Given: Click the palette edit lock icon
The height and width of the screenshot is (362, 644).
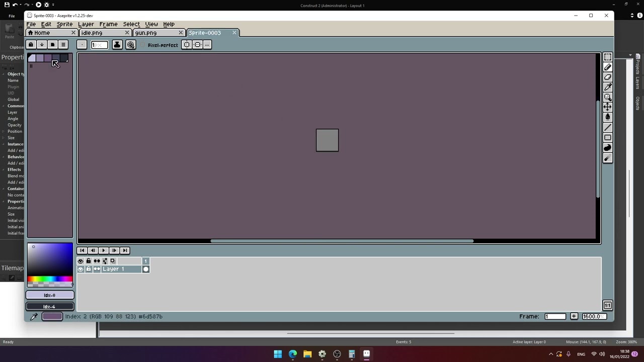Looking at the screenshot, I should (31, 45).
